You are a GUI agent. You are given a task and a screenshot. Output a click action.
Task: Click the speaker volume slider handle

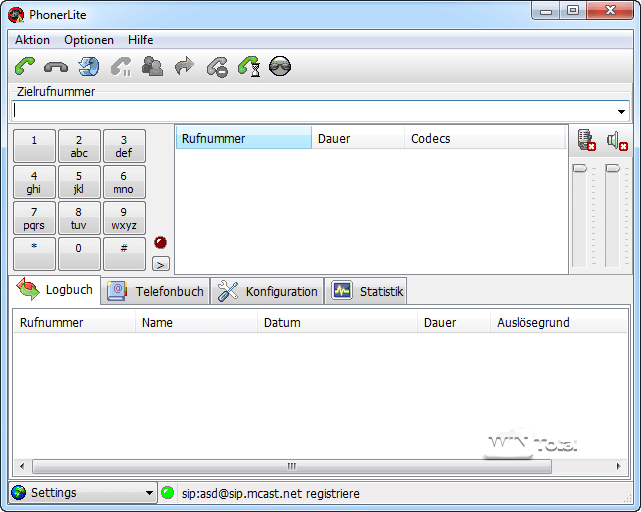click(612, 168)
